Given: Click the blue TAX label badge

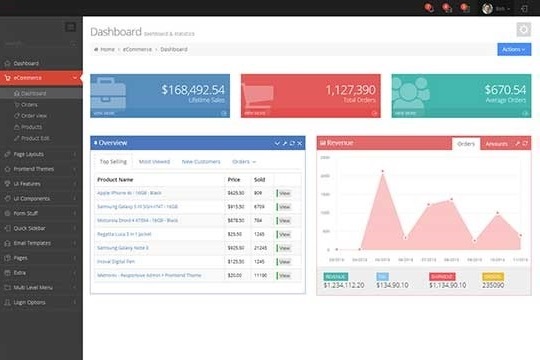Looking at the screenshot, I should point(382,276).
